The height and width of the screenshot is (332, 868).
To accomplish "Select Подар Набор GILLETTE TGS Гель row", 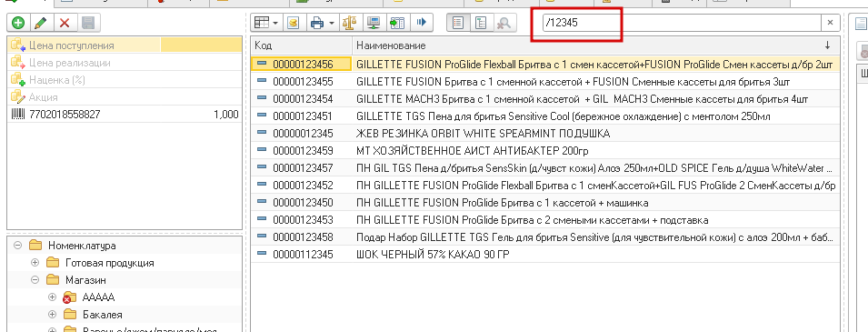I will point(545,236).
